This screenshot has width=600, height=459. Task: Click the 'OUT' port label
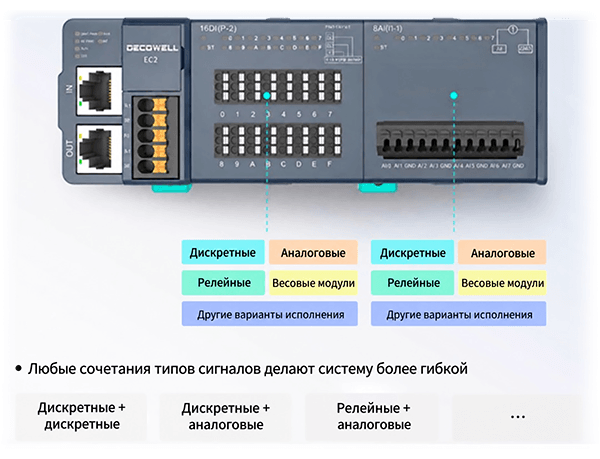point(69,148)
